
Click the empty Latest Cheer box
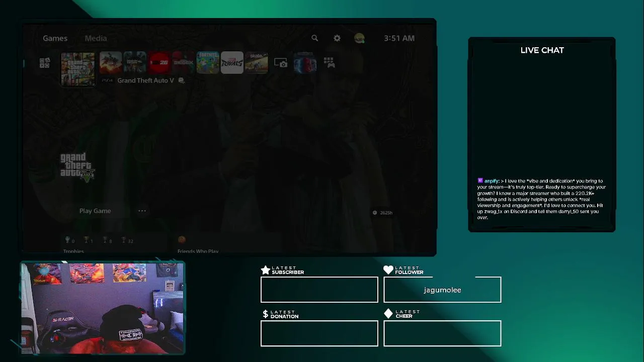click(442, 333)
